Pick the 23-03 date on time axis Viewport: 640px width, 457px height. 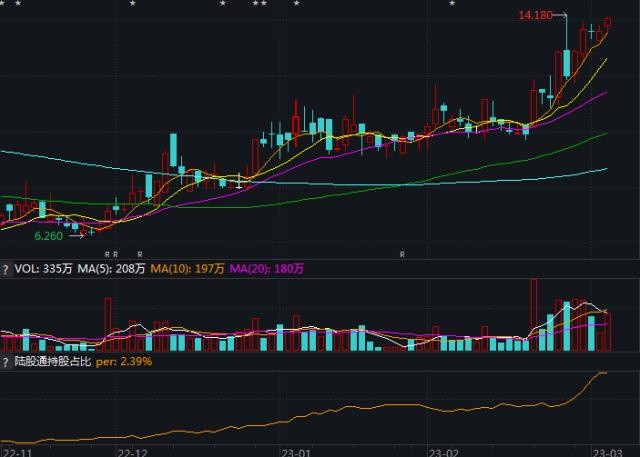point(607,453)
